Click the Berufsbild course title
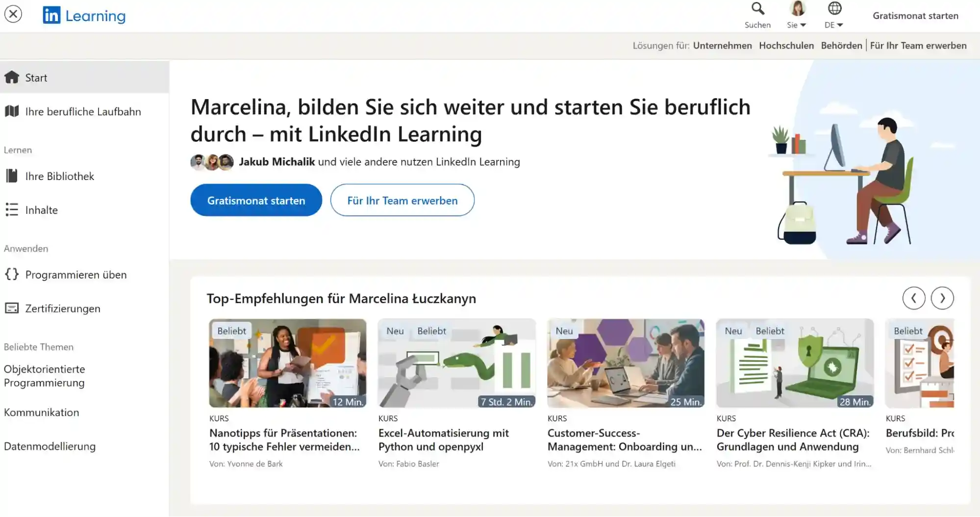The image size is (980, 517). [x=920, y=433]
